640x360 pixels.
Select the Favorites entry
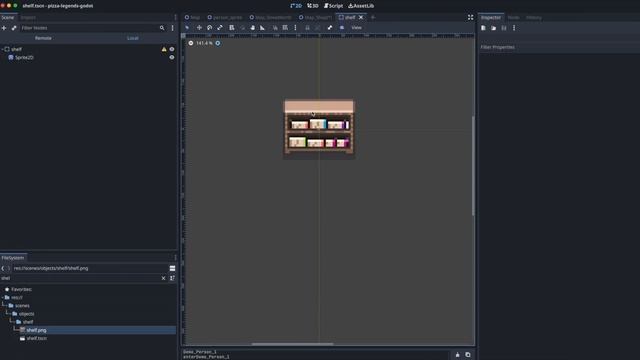point(21,289)
